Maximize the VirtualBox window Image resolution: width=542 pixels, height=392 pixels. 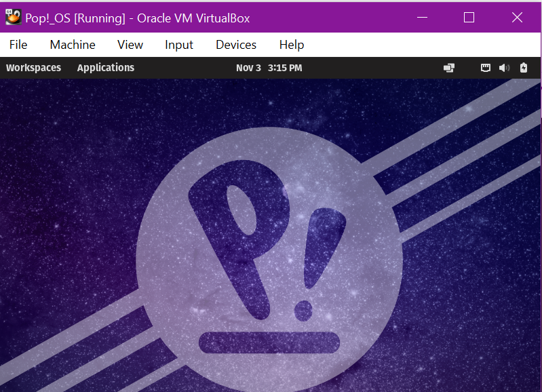pyautogui.click(x=469, y=17)
